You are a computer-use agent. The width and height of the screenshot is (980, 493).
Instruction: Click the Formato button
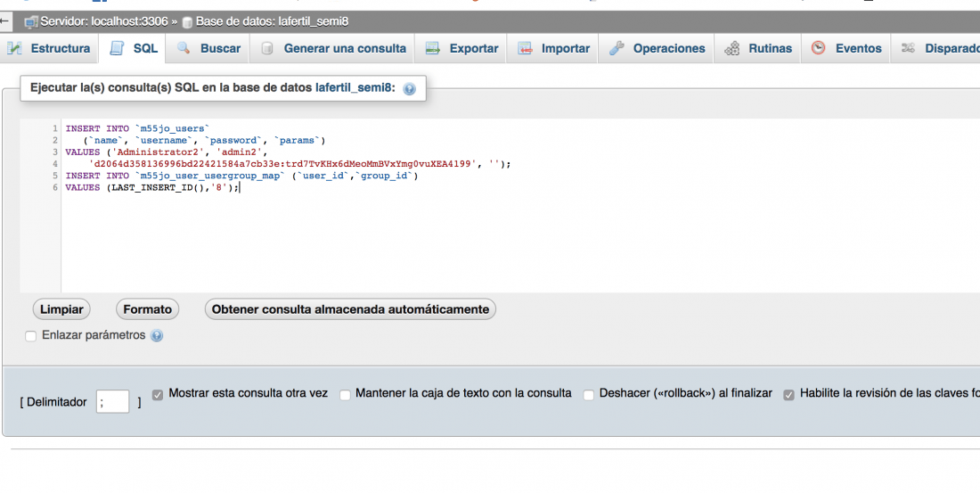(148, 309)
